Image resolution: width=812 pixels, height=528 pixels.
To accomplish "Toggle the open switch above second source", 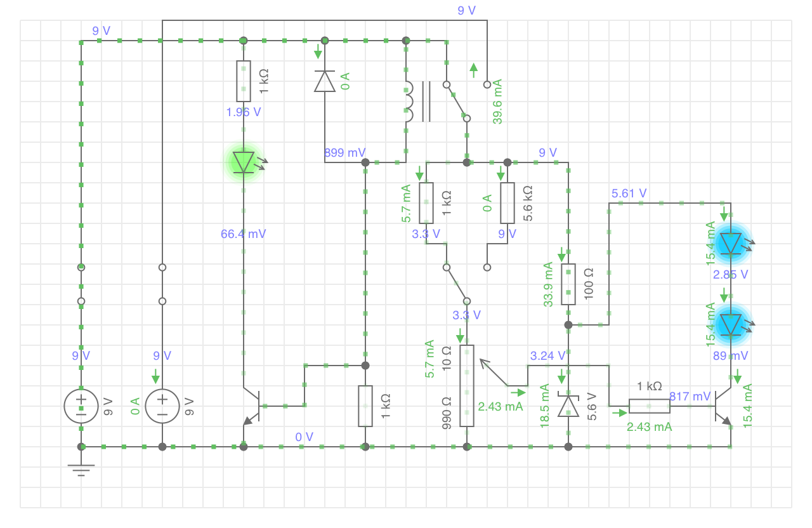I will [162, 284].
